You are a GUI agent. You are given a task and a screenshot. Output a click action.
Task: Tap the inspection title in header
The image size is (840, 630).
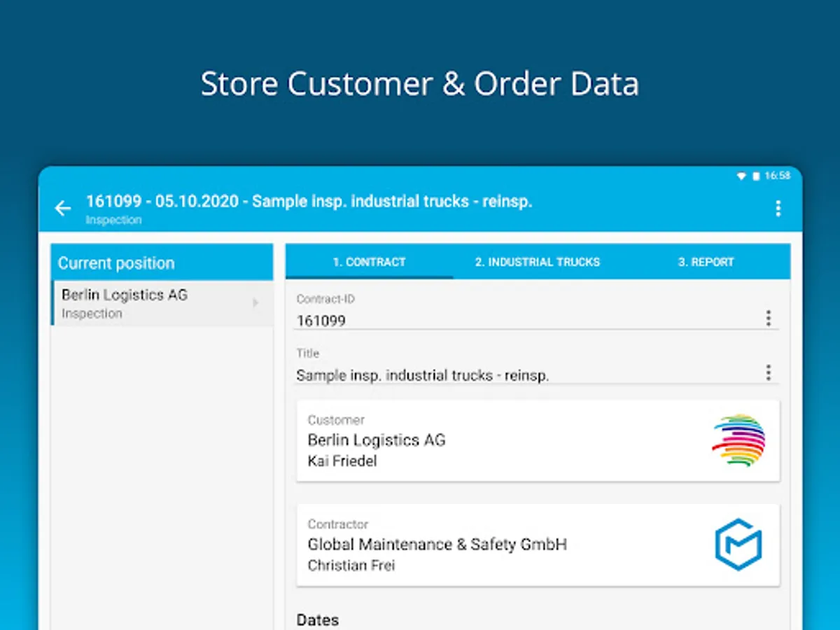point(309,202)
